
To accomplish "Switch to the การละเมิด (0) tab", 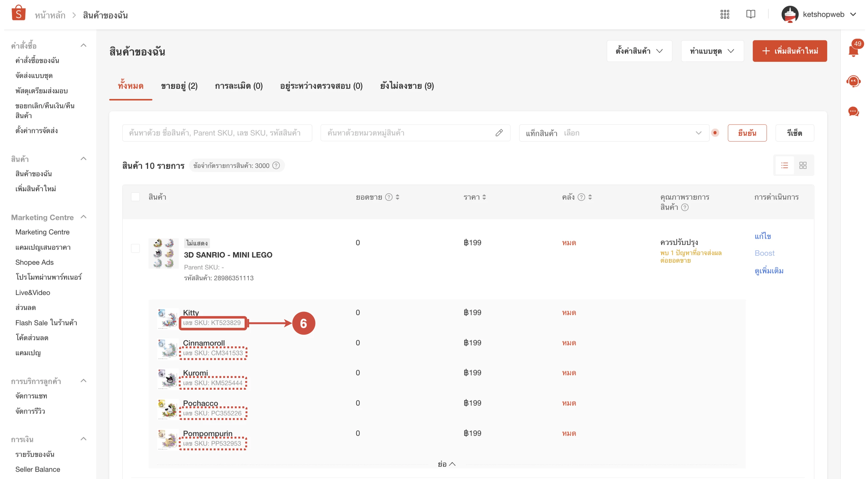I will pos(239,86).
